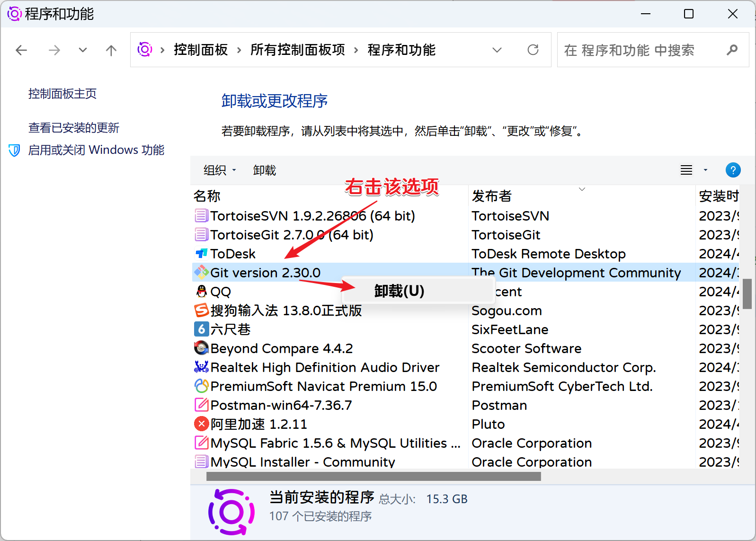Image resolution: width=756 pixels, height=541 pixels.
Task: Select the ToDesk row name
Action: point(233,254)
